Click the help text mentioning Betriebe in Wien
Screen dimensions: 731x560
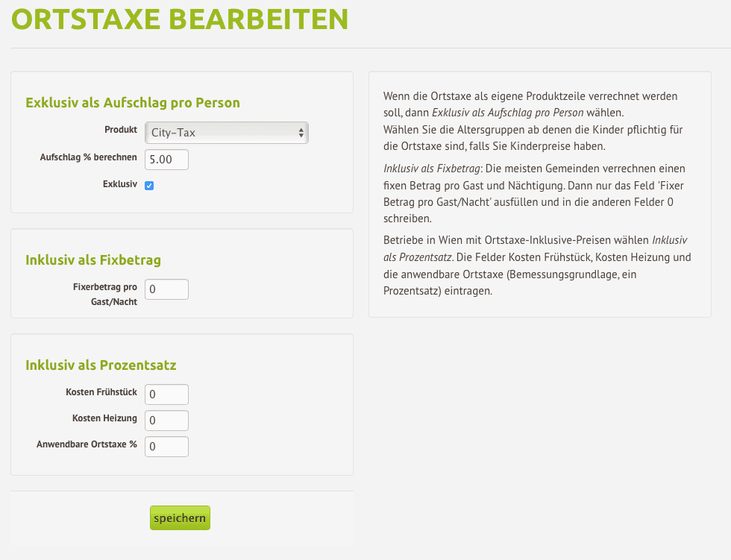tap(537, 265)
